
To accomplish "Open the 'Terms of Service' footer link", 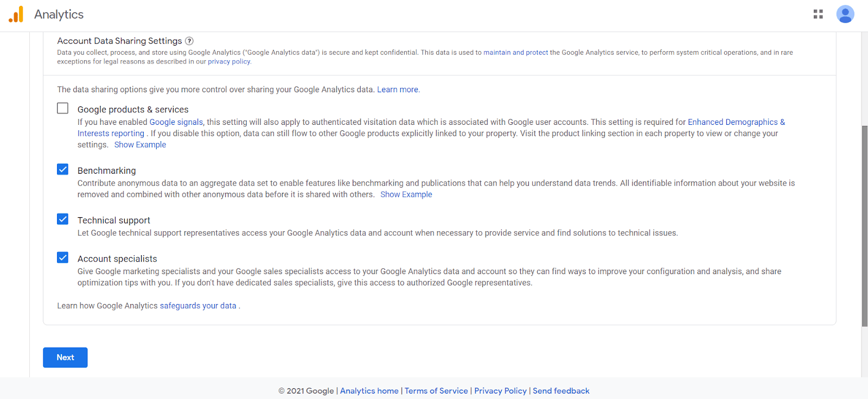I will [436, 391].
